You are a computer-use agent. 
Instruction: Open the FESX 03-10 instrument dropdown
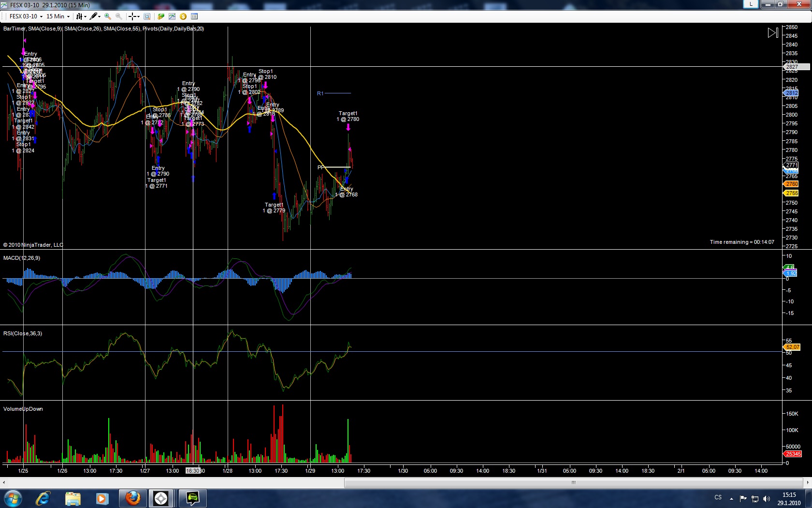[x=26, y=16]
